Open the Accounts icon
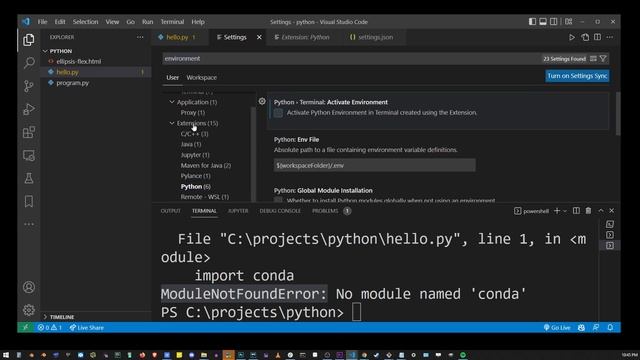 tap(29, 287)
